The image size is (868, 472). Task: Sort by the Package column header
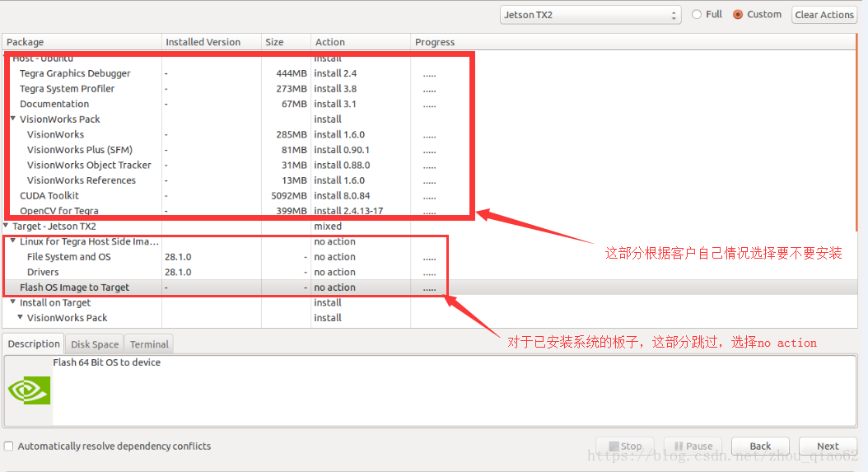[x=82, y=42]
